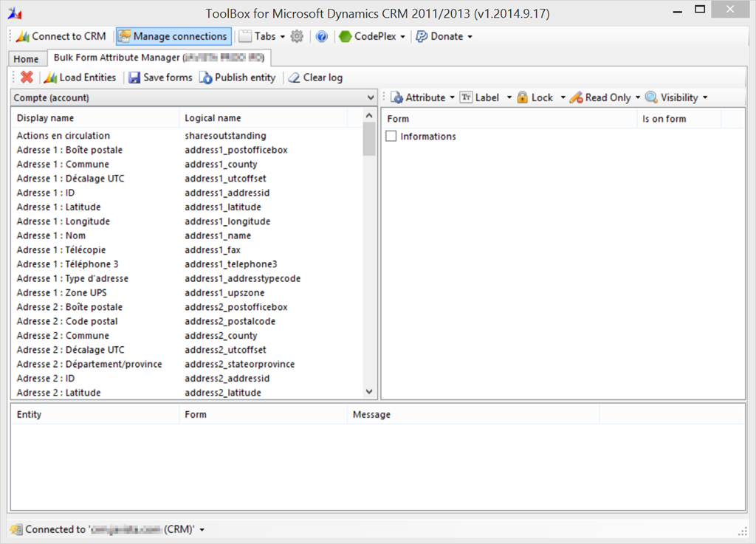Click the Form column header in forms list
Screen dimensions: 756x544
[509, 119]
